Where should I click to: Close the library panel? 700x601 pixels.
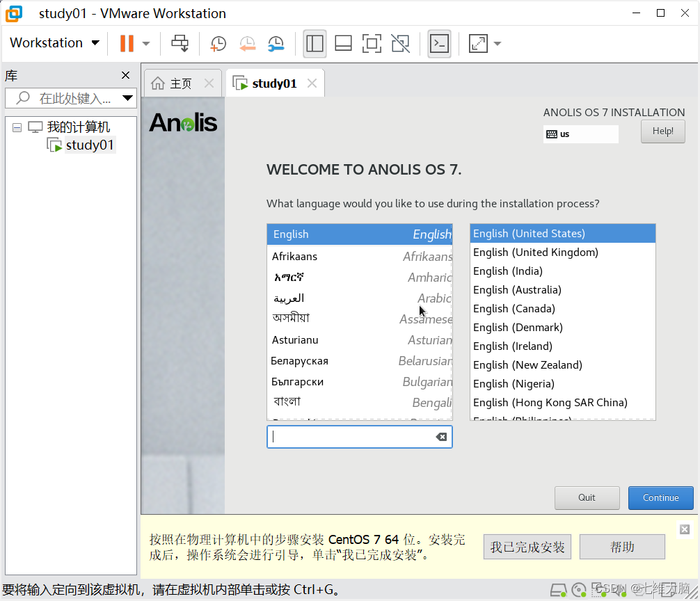pyautogui.click(x=125, y=75)
